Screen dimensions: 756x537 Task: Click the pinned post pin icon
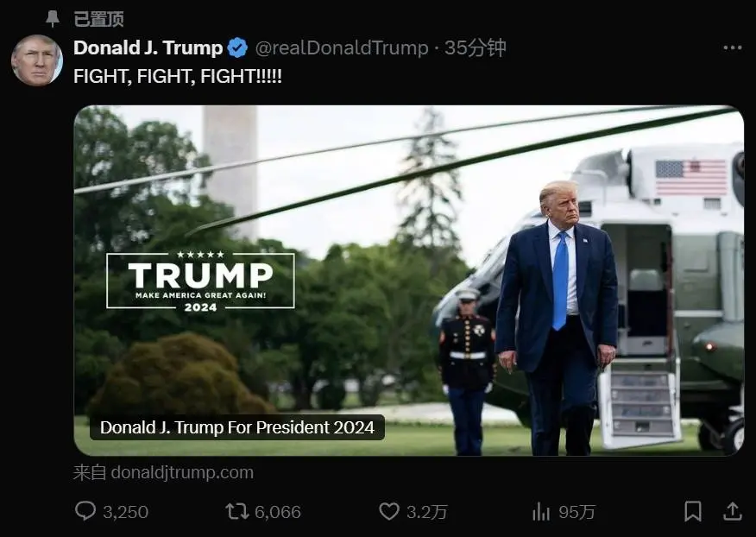[52, 19]
